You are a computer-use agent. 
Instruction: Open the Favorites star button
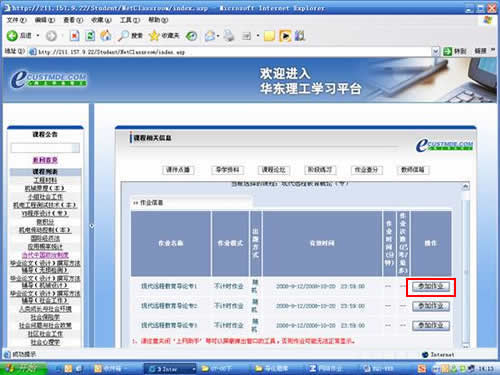coord(154,35)
